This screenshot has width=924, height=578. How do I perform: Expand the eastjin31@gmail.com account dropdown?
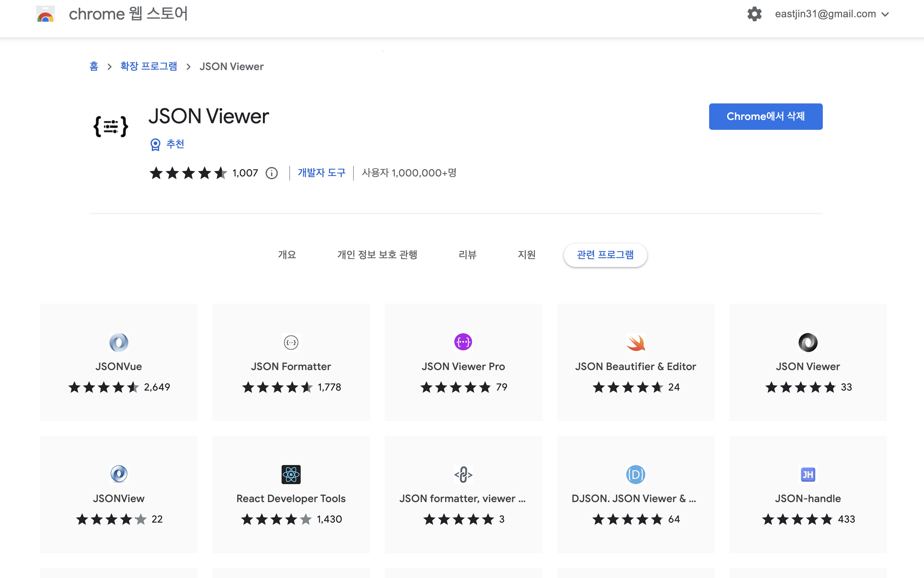pos(885,15)
